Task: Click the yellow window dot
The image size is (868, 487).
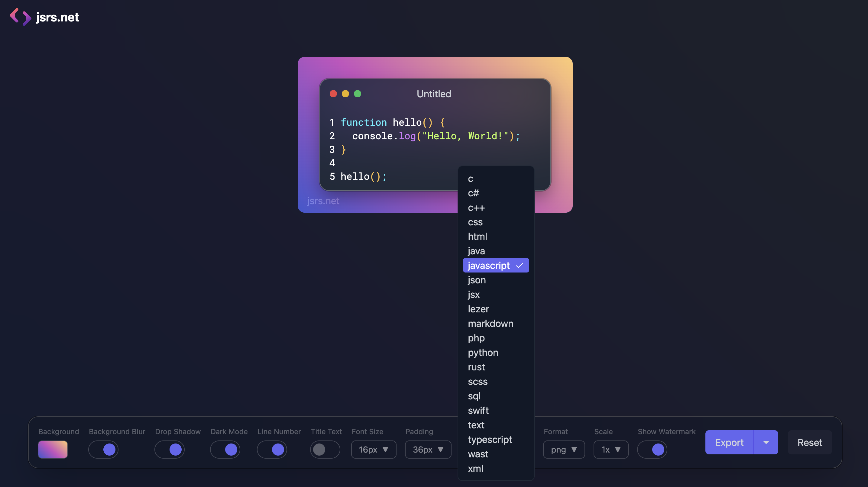Action: (345, 94)
